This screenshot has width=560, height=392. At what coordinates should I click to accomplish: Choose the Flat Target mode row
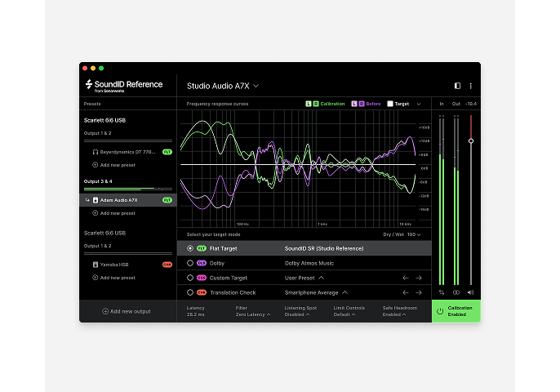pyautogui.click(x=304, y=248)
